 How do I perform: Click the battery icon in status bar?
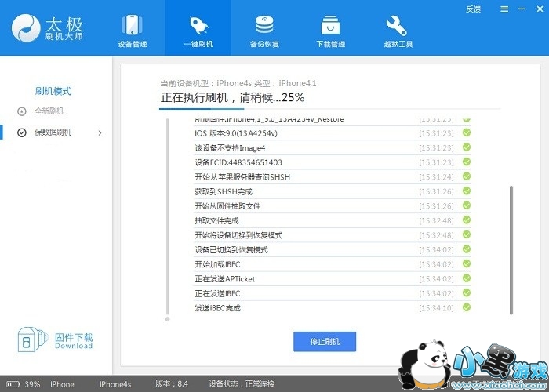[13, 384]
